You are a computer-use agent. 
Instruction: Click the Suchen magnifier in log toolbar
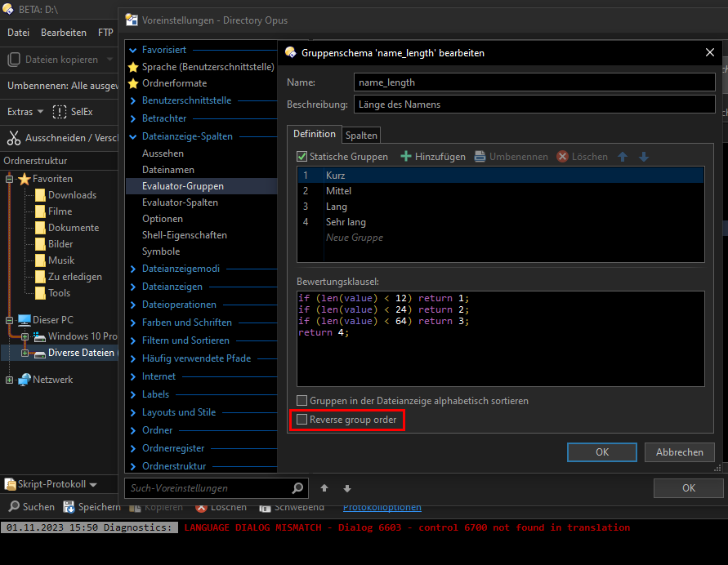tap(15, 506)
